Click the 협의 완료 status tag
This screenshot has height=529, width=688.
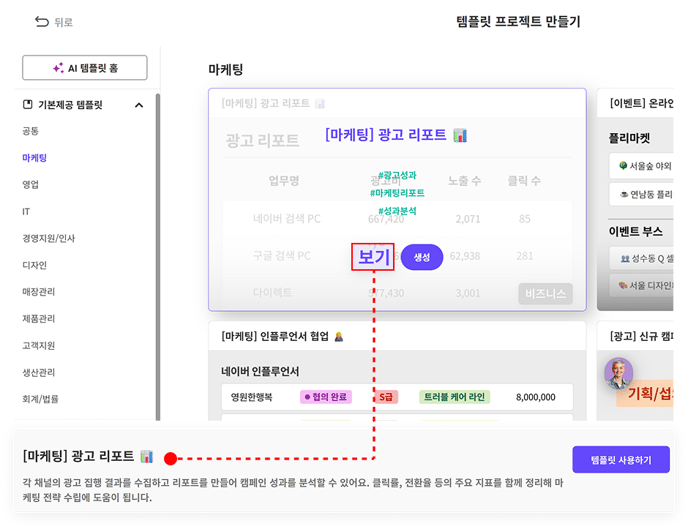(x=325, y=397)
